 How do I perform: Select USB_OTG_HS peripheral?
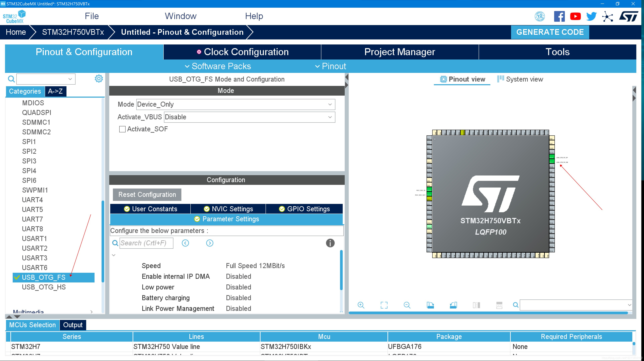point(44,287)
